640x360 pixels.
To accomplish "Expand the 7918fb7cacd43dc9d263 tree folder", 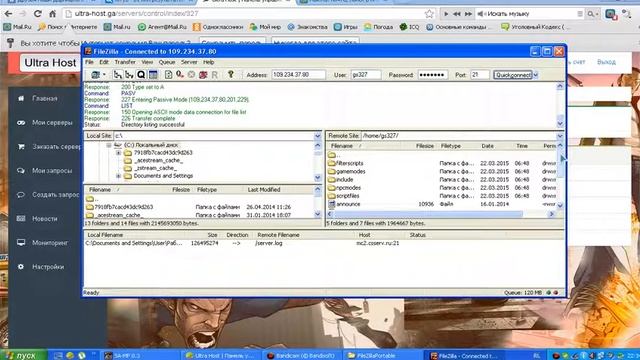I will point(118,153).
